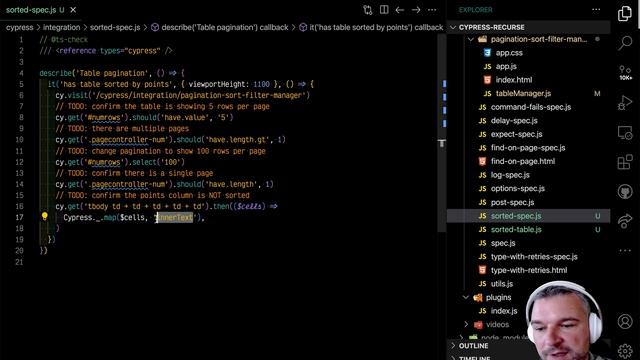Image resolution: width=640 pixels, height=360 pixels.
Task: Click the EXPLORER panel title
Action: point(476,10)
